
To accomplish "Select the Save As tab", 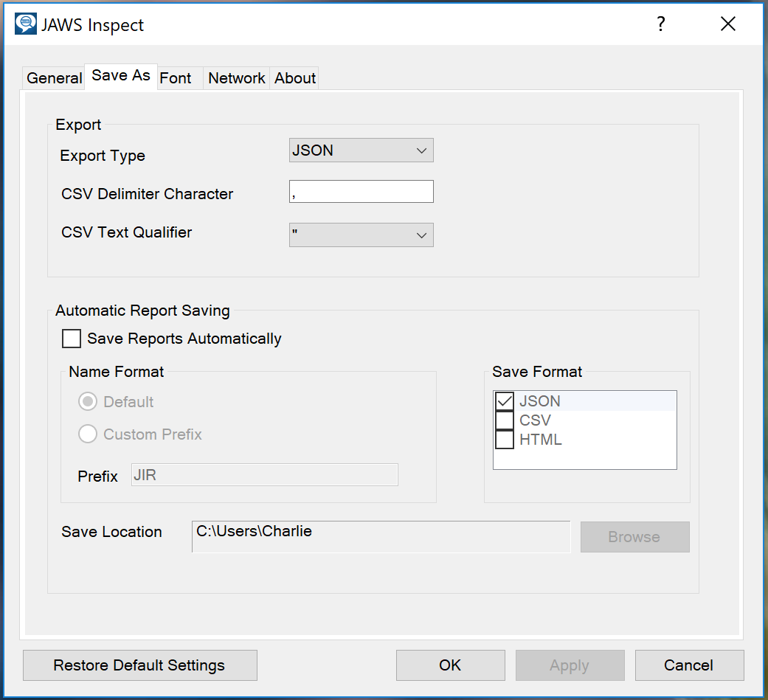I will 121,76.
